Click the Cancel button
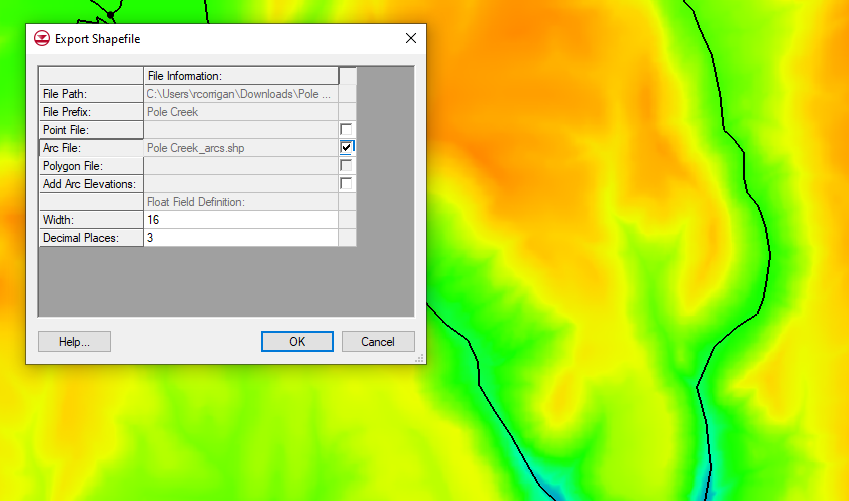 378,342
